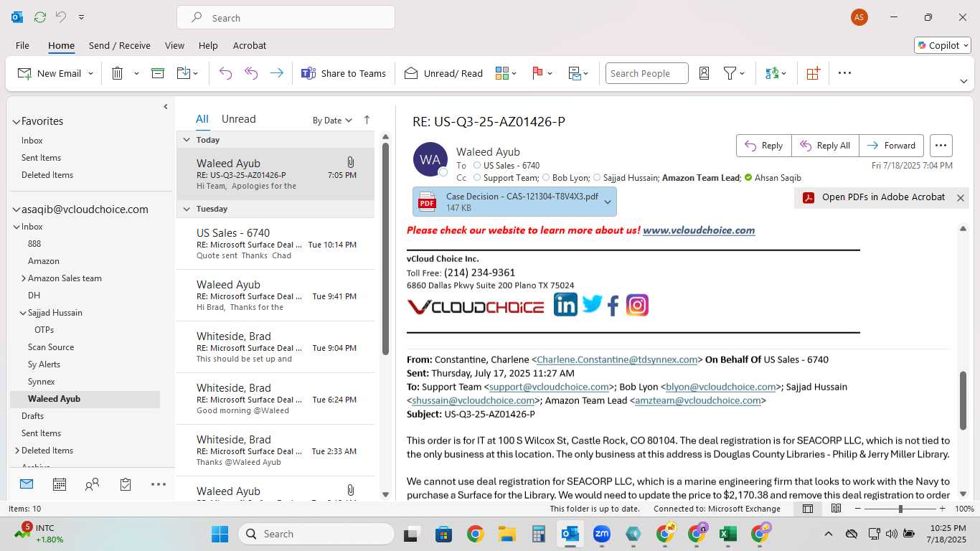Screen dimensions: 980x551
Task: Open the All Apps add-ins icon
Action: 813,73
